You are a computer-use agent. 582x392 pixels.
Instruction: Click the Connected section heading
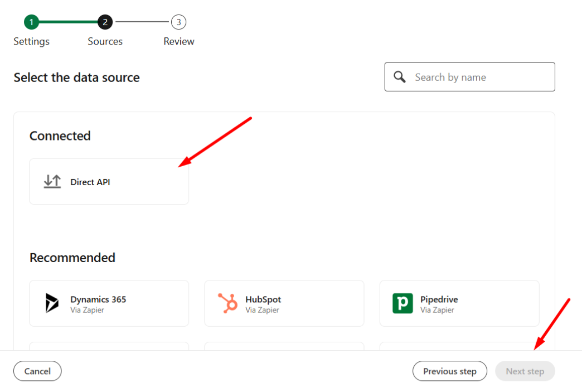pyautogui.click(x=60, y=136)
